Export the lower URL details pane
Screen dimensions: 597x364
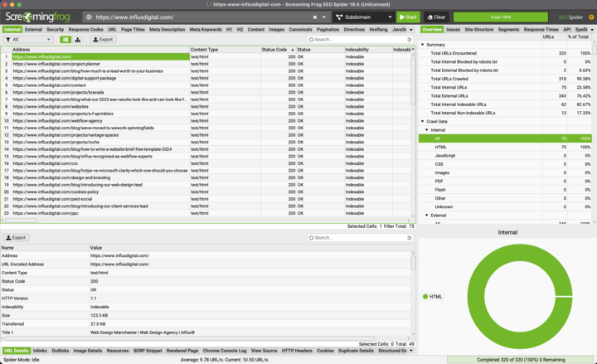16,238
